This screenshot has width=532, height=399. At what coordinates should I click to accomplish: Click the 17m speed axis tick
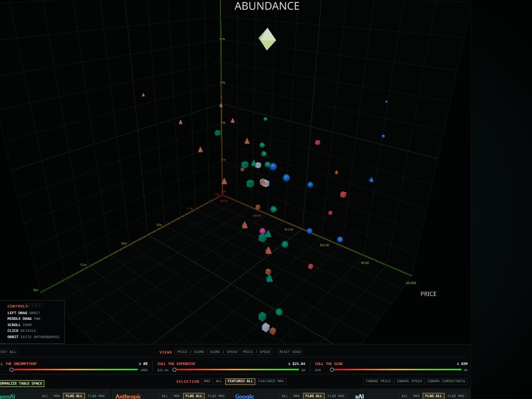click(x=83, y=265)
